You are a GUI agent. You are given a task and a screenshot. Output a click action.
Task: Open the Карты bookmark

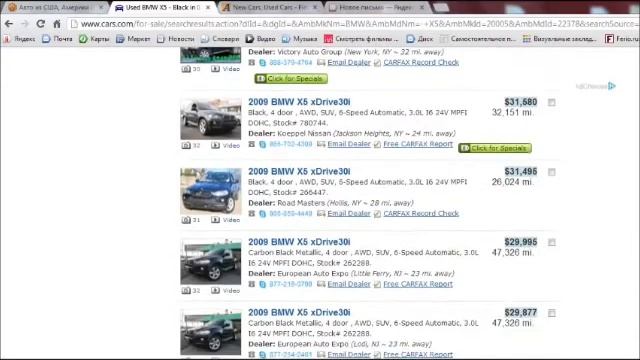[x=94, y=39]
